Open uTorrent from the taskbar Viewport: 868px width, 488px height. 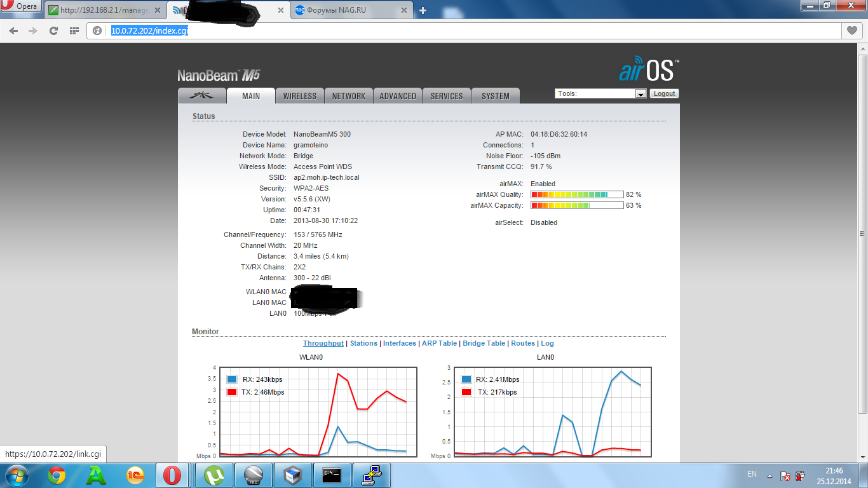click(215, 475)
